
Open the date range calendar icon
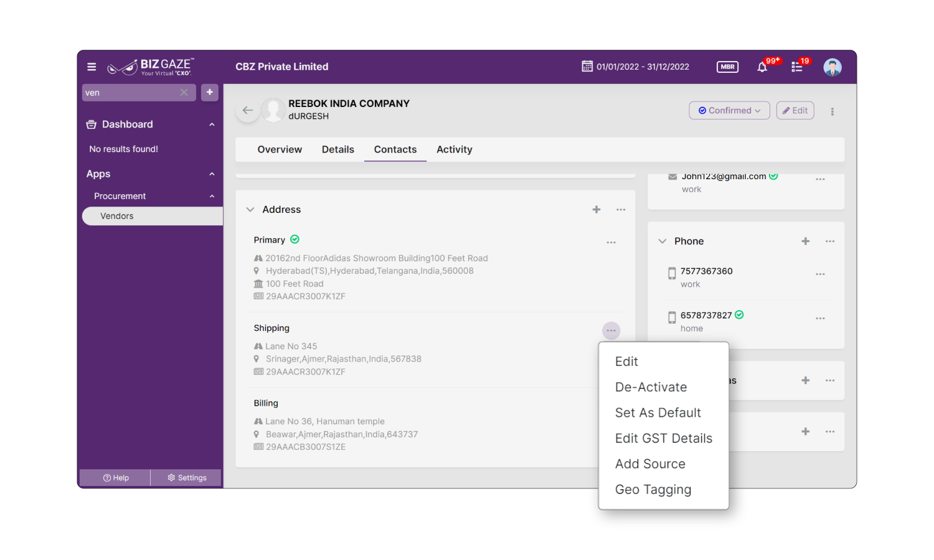(587, 66)
